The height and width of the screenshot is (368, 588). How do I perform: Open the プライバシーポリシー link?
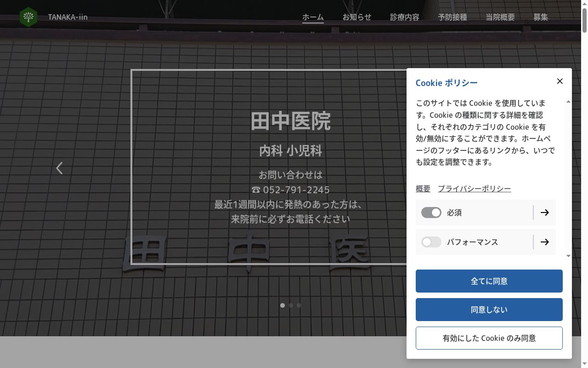(x=475, y=189)
